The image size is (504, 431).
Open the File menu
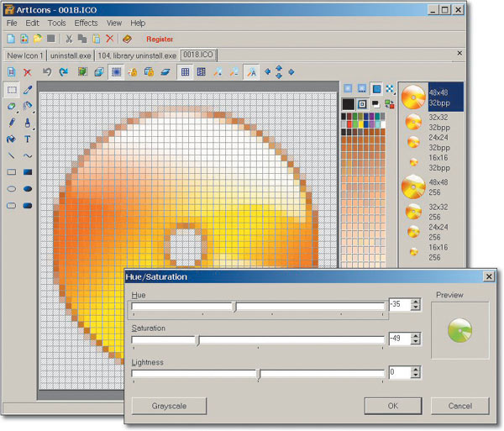[x=12, y=24]
